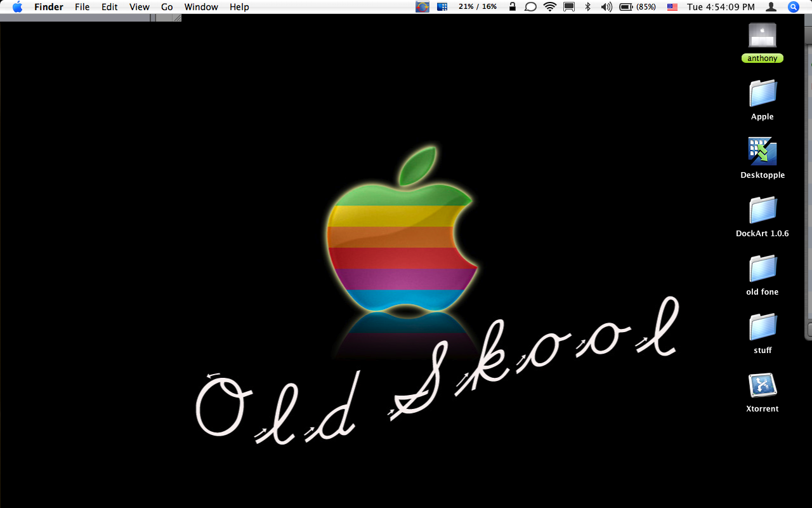Select the DockArt 1.0.6 folder
Image resolution: width=812 pixels, height=508 pixels.
click(763, 210)
